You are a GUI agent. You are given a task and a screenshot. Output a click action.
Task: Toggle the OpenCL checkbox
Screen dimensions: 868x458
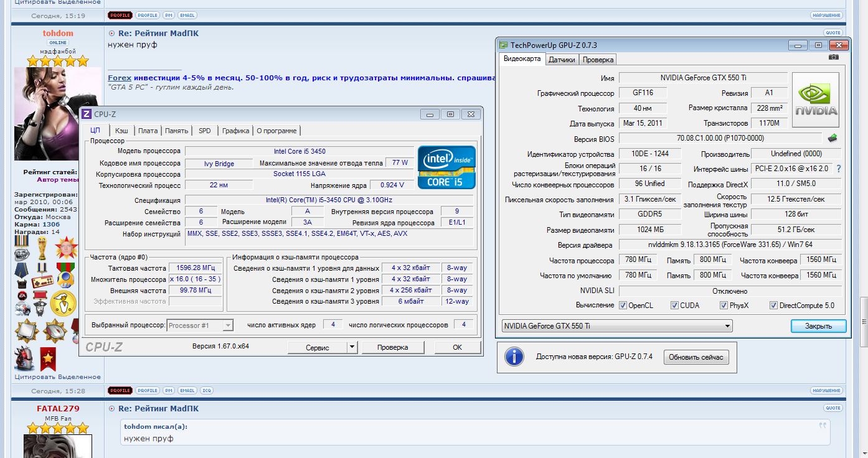click(x=623, y=306)
